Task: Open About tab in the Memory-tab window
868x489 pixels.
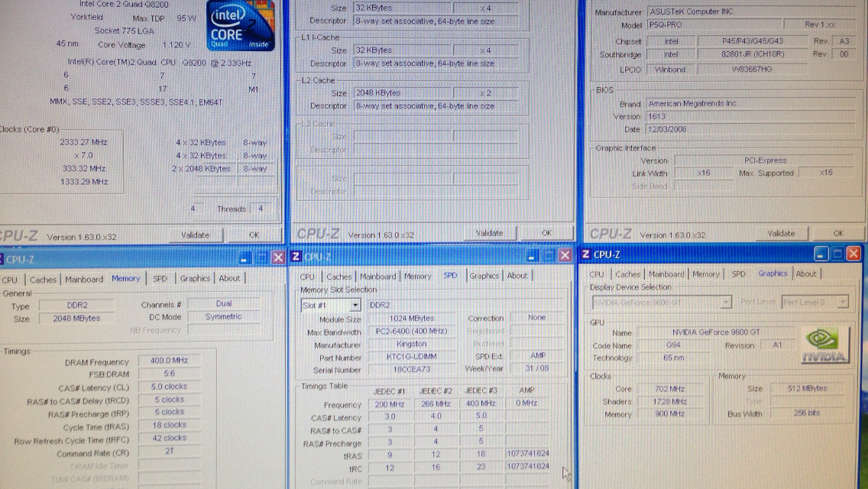Action: (x=229, y=278)
